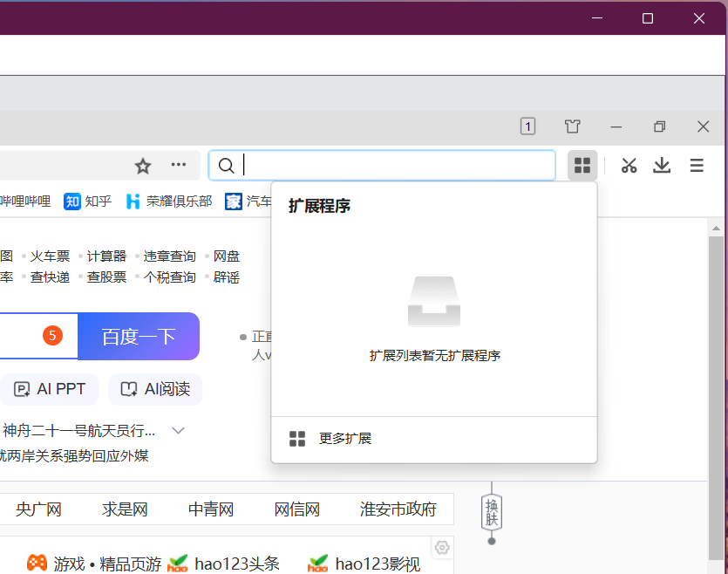This screenshot has width=728, height=574.
Task: Open the scissors screenshot tool
Action: 629,166
